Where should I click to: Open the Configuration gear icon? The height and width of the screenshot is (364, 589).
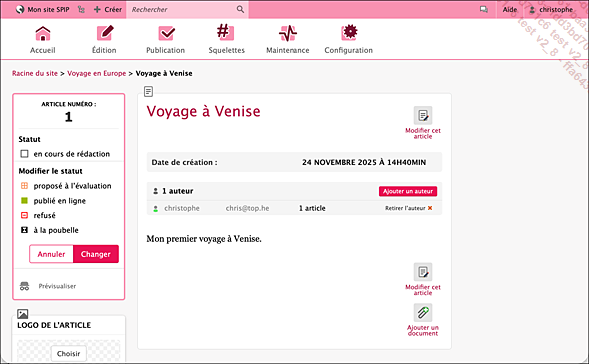[349, 33]
